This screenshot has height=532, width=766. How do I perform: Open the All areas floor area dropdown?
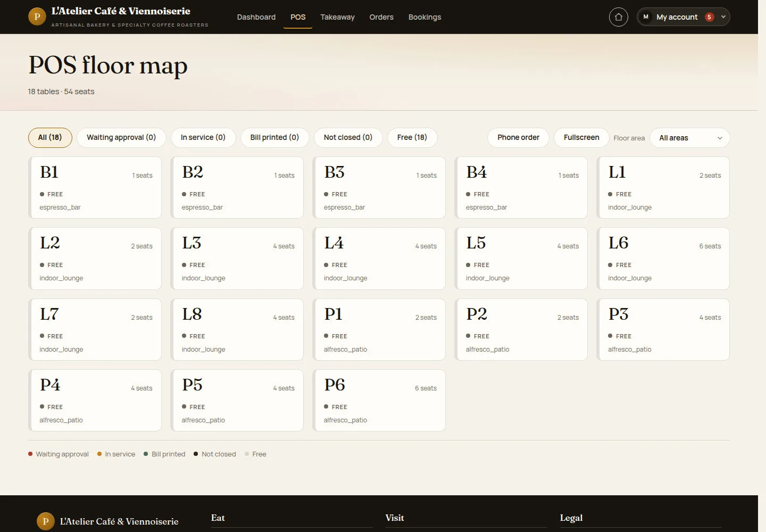690,138
